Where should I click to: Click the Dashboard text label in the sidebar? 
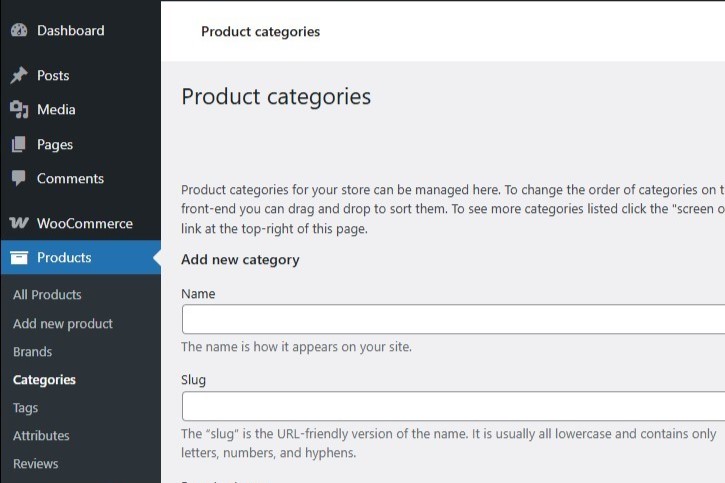pyautogui.click(x=70, y=31)
